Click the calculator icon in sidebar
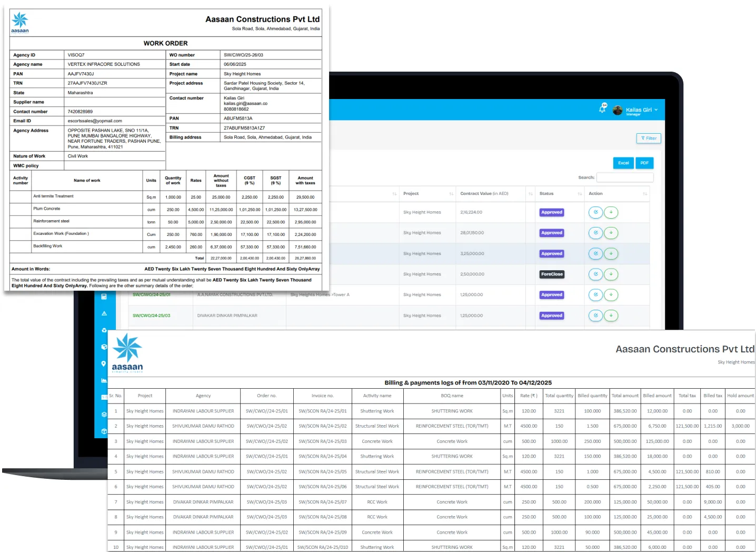Viewport: 756px width, 552px height. pos(104,297)
